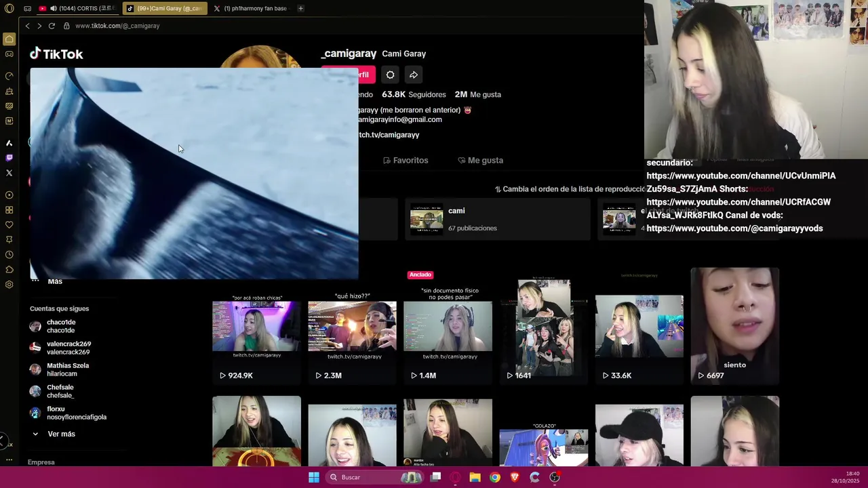Click the Empresa footer heading

[x=41, y=462]
